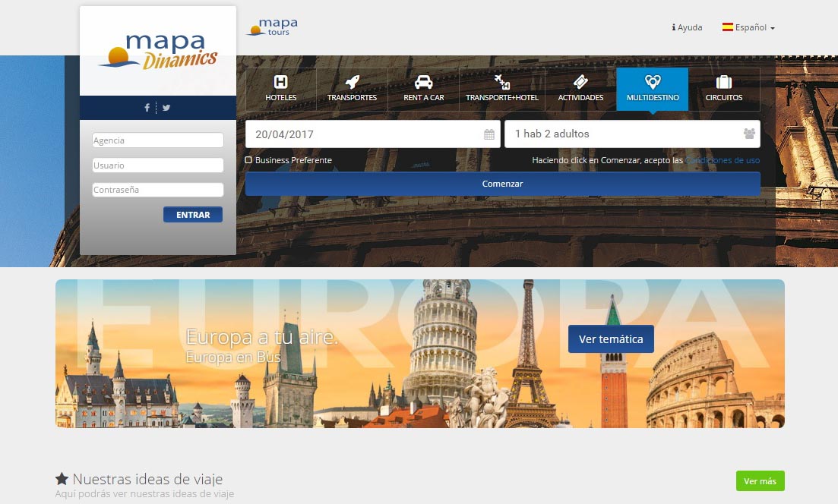838x504 pixels.
Task: Click the Facebook icon
Action: (147, 108)
